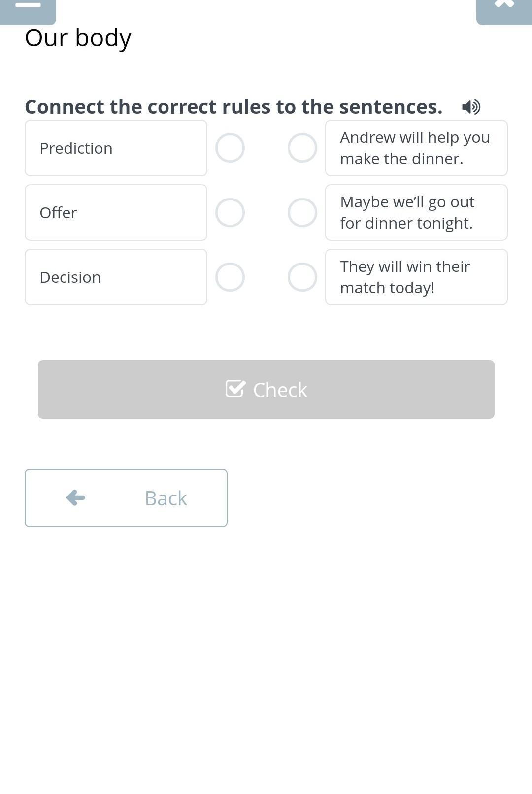532x794 pixels.
Task: Play the instruction audio with speaker icon
Action: point(471,107)
